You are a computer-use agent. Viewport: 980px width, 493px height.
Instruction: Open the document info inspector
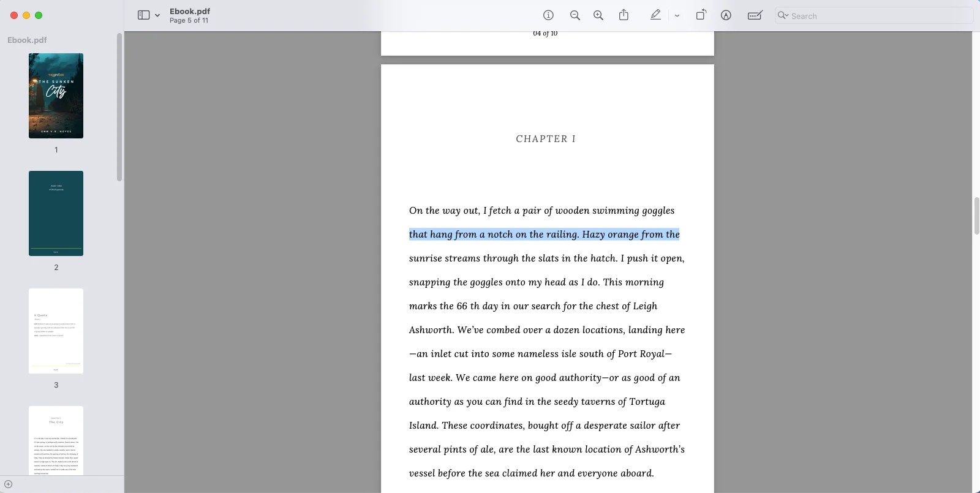click(x=548, y=15)
